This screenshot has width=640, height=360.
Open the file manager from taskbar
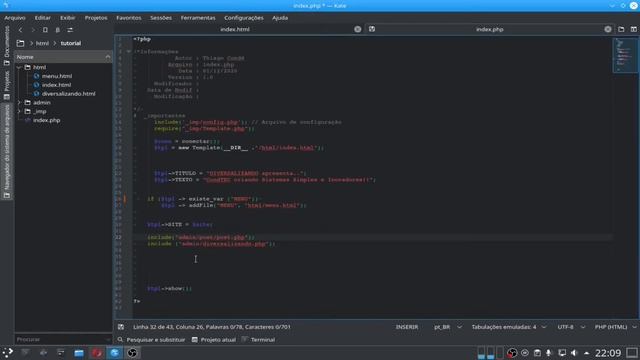pos(79,353)
